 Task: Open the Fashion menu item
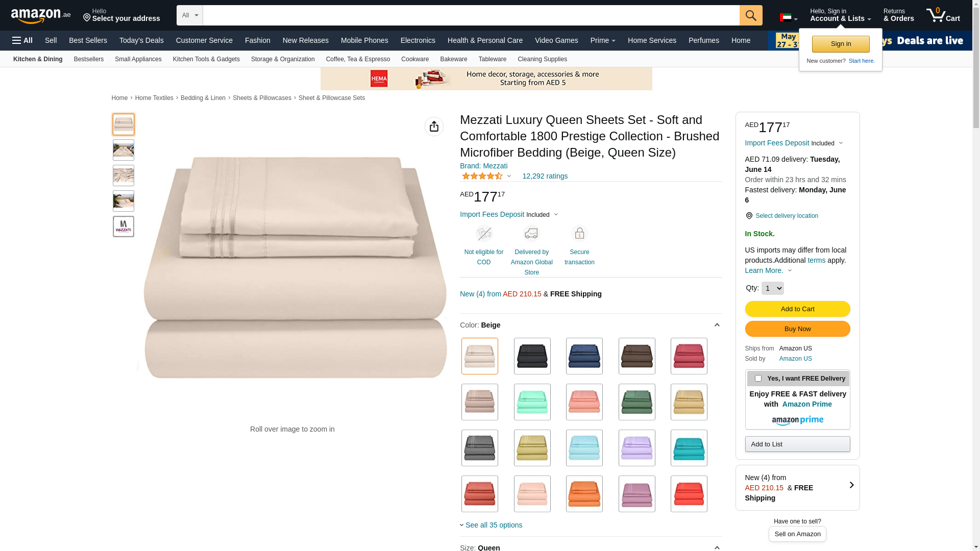[257, 40]
